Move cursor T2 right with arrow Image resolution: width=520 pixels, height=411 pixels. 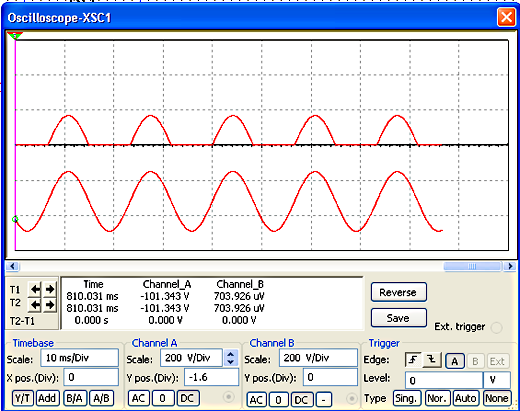50,305
